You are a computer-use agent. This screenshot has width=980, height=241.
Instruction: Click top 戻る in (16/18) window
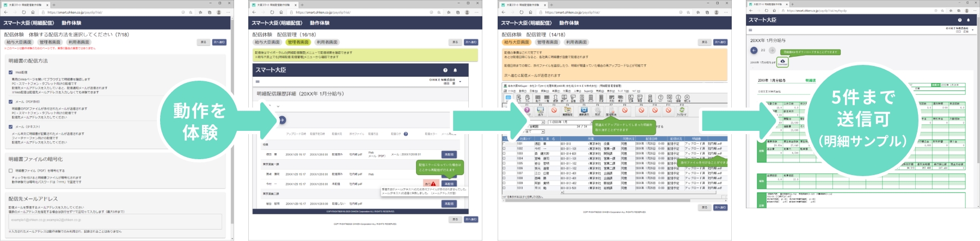coord(455,42)
